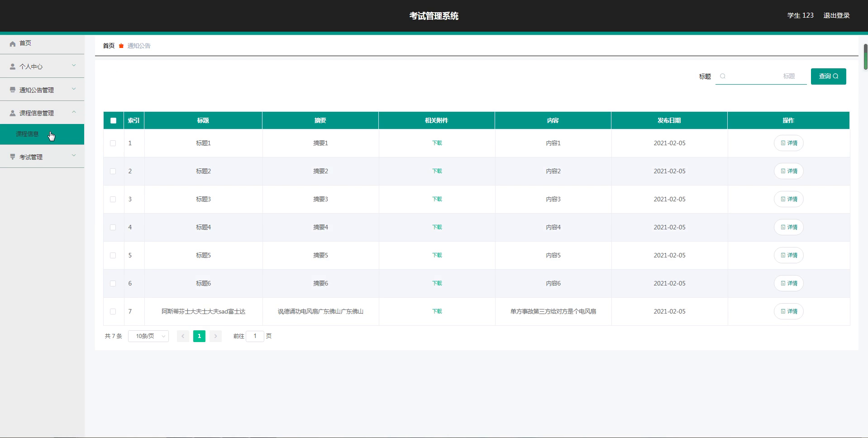Go to previous page arrow
This screenshot has height=438, width=868.
183,336
